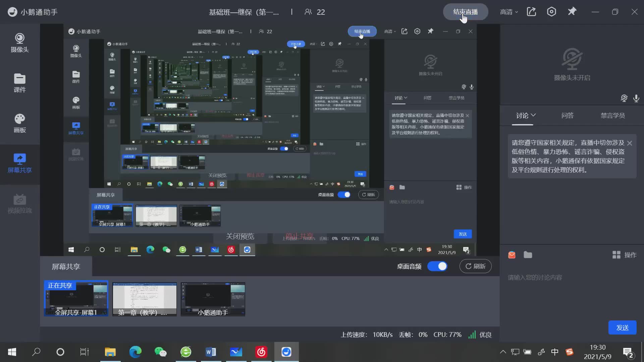Open Microsoft Edge from taskbar
Image resolution: width=644 pixels, height=362 pixels.
(x=135, y=352)
